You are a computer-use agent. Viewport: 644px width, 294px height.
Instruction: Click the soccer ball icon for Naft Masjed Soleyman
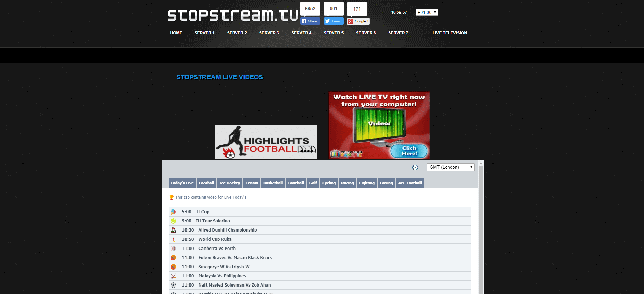pos(173,285)
